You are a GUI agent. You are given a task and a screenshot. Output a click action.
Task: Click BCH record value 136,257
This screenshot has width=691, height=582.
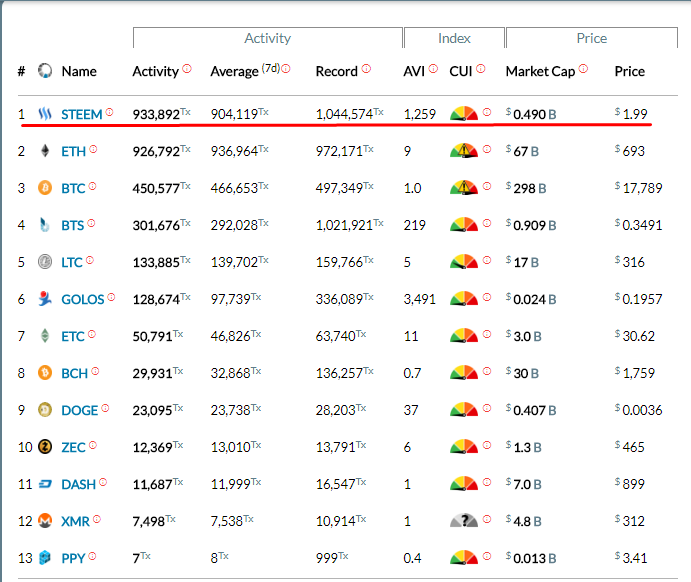345,373
